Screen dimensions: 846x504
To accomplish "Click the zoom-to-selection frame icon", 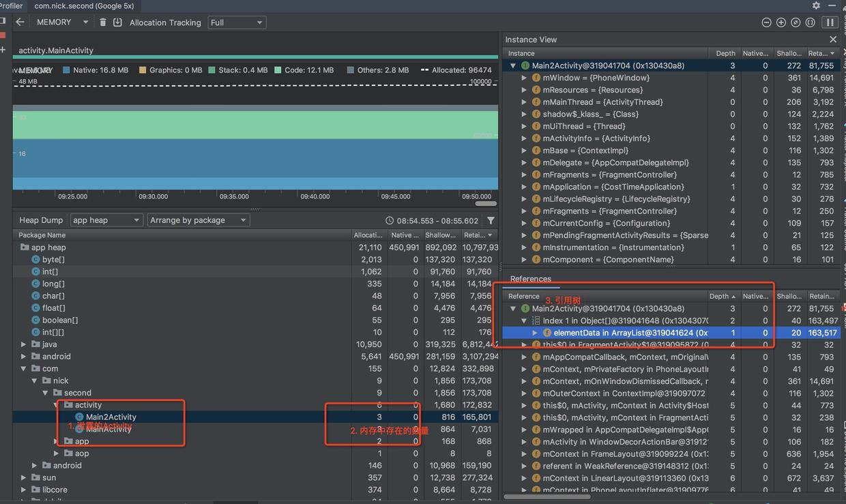I will pyautogui.click(x=810, y=23).
